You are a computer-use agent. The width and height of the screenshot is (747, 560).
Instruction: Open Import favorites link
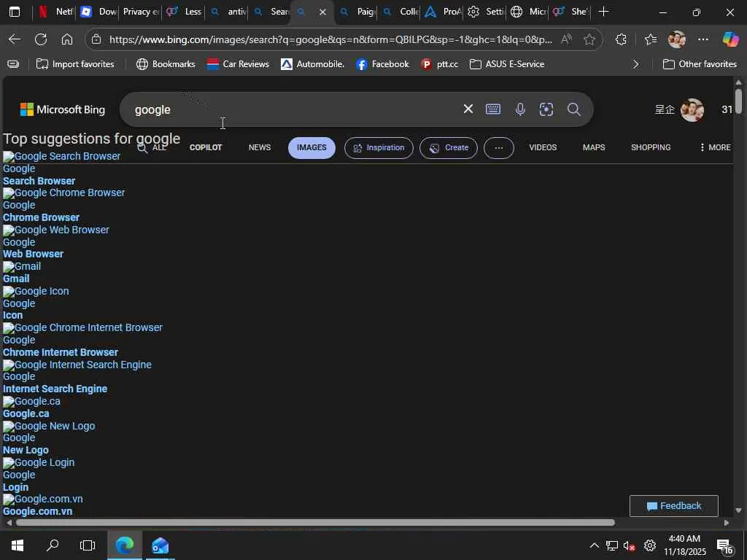tap(75, 64)
